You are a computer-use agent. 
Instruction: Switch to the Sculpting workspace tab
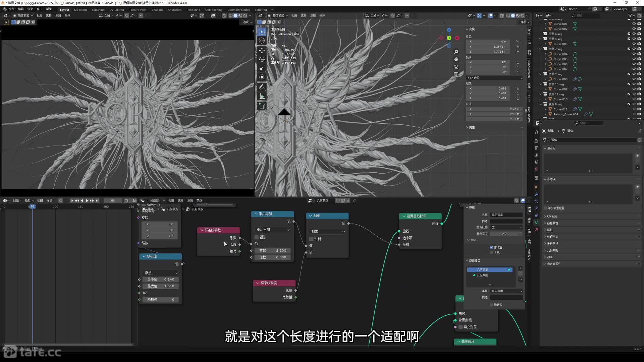(98, 10)
